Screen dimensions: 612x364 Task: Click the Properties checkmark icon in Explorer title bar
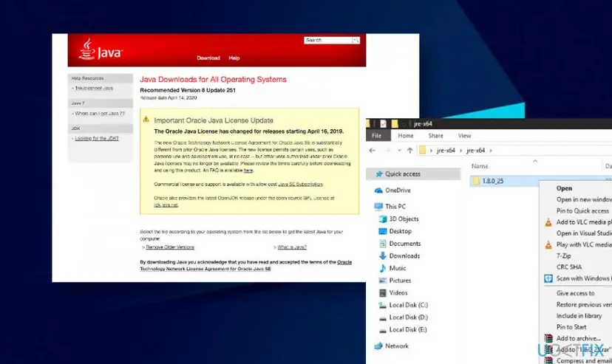click(x=384, y=123)
